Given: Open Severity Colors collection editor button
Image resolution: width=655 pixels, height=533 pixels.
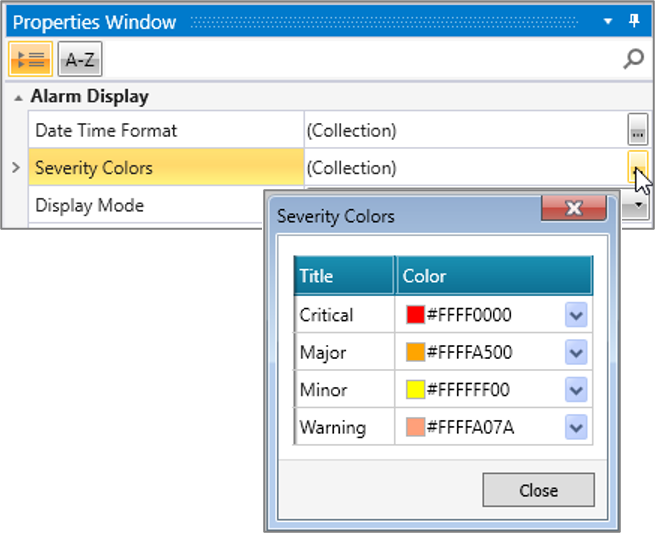Looking at the screenshot, I should (x=637, y=167).
